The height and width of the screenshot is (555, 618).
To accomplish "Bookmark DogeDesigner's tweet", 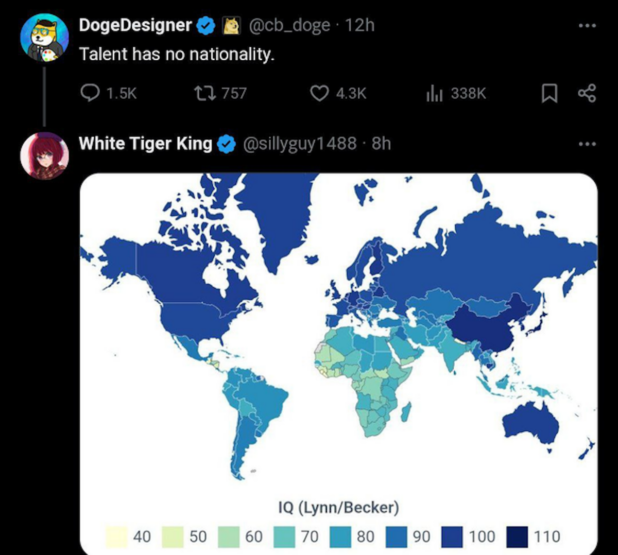I will point(549,93).
